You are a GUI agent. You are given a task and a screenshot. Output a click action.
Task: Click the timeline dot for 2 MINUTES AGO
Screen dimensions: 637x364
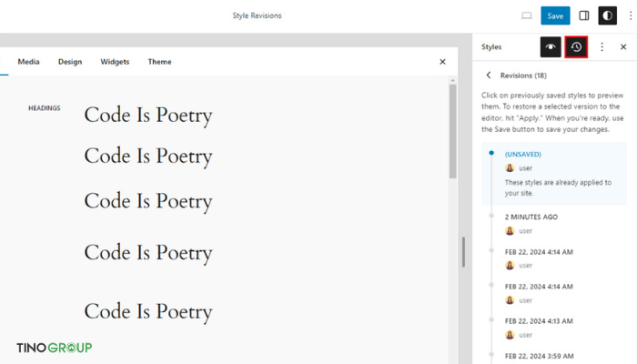click(x=491, y=216)
